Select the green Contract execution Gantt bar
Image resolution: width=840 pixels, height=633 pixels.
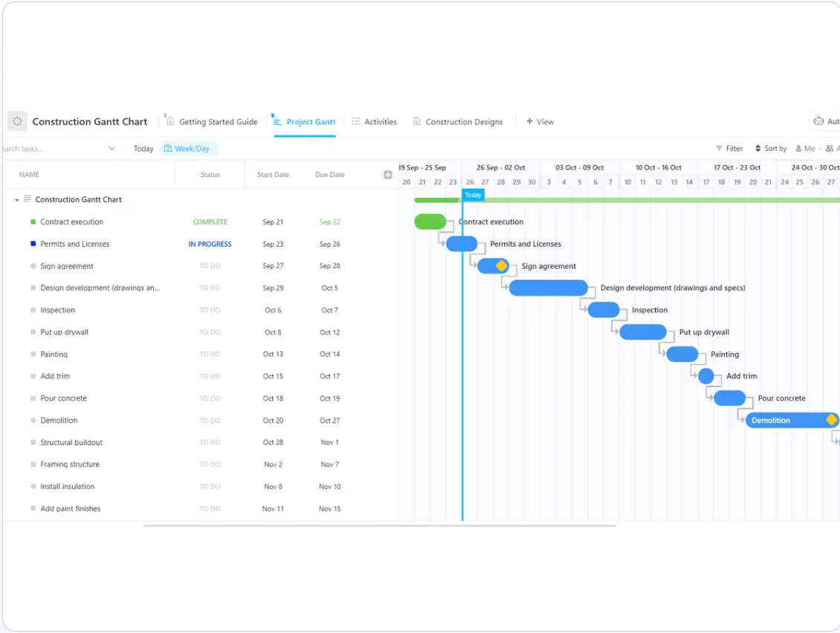coord(430,221)
